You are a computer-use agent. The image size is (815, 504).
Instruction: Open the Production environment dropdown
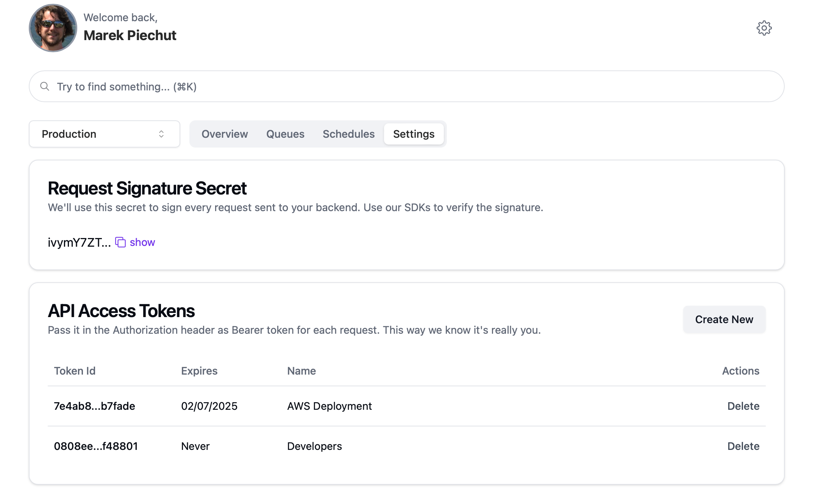[104, 134]
